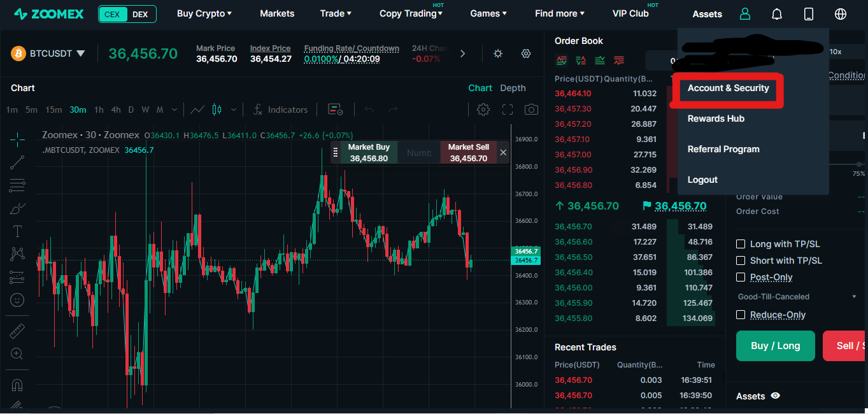Toggle Assets balance visibility eye
868x414 pixels.
click(775, 396)
